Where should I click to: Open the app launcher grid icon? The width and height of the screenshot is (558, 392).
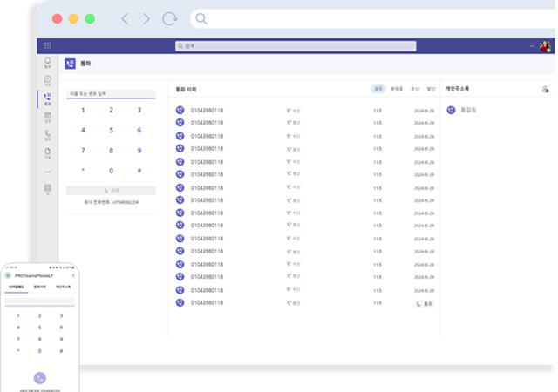(x=47, y=45)
